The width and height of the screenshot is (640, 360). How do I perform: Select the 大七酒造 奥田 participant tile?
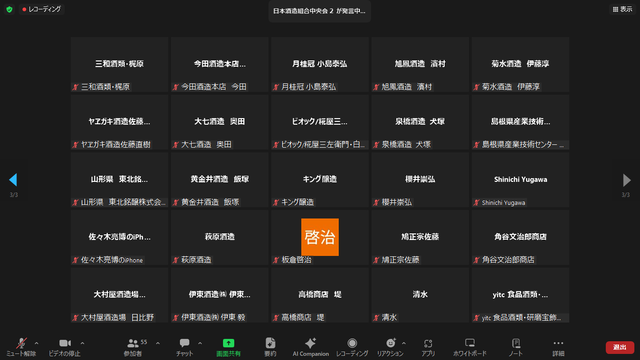(220, 122)
